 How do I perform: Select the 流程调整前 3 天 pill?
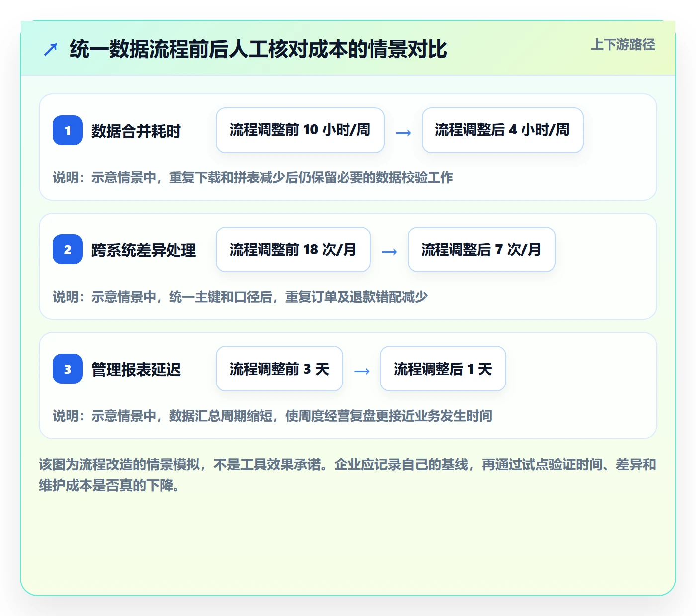pyautogui.click(x=279, y=369)
